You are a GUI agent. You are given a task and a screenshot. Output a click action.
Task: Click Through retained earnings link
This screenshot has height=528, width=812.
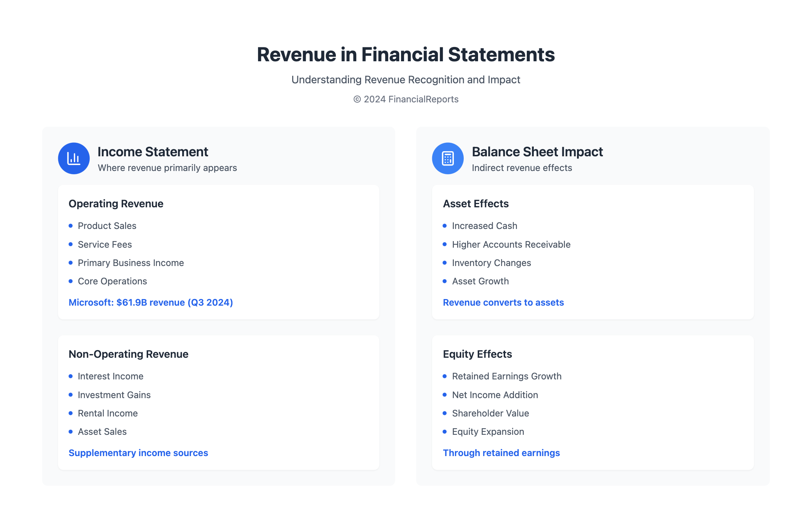pos(501,453)
